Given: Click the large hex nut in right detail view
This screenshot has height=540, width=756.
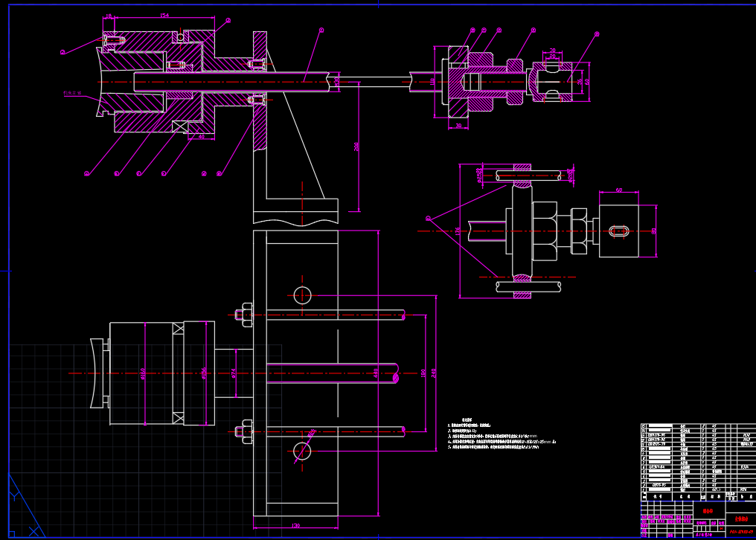Looking at the screenshot, I should [544, 231].
